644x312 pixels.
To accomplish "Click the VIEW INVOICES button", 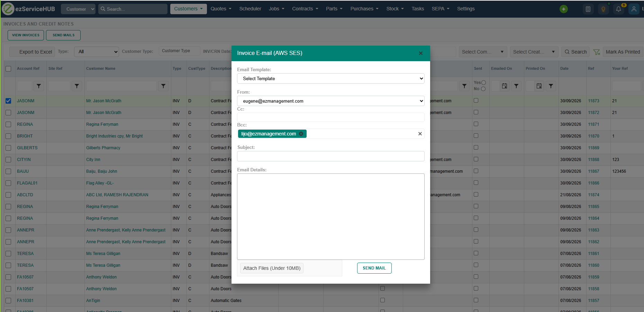I will 26,35.
